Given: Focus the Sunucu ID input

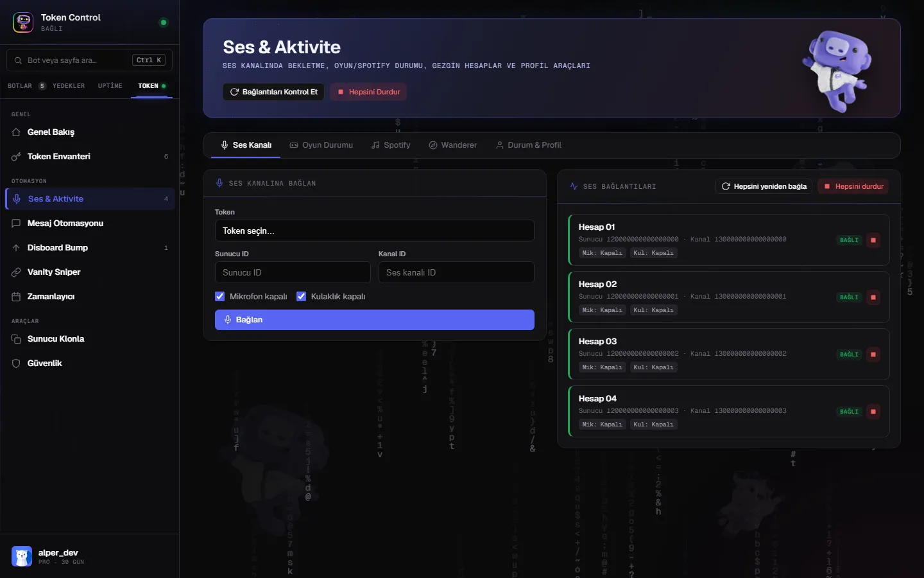Looking at the screenshot, I should 293,272.
